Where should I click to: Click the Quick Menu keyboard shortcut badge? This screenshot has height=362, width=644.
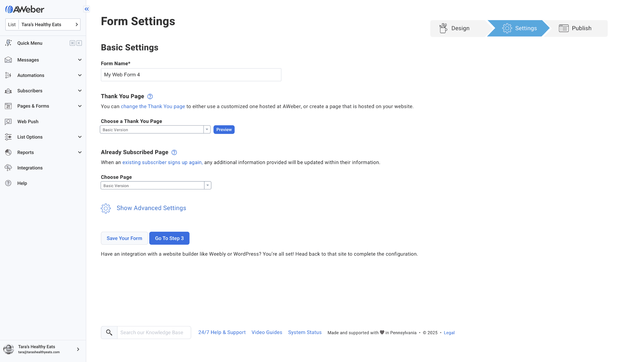pyautogui.click(x=76, y=43)
